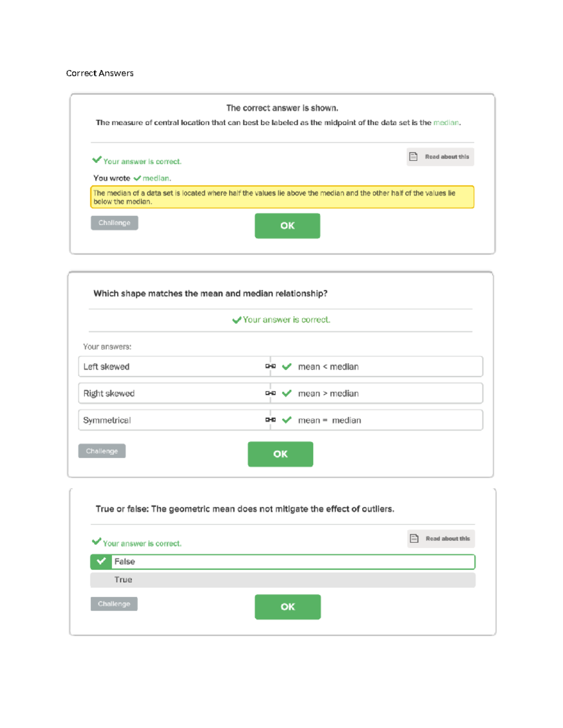Click Challenge in the median question card

point(114,223)
